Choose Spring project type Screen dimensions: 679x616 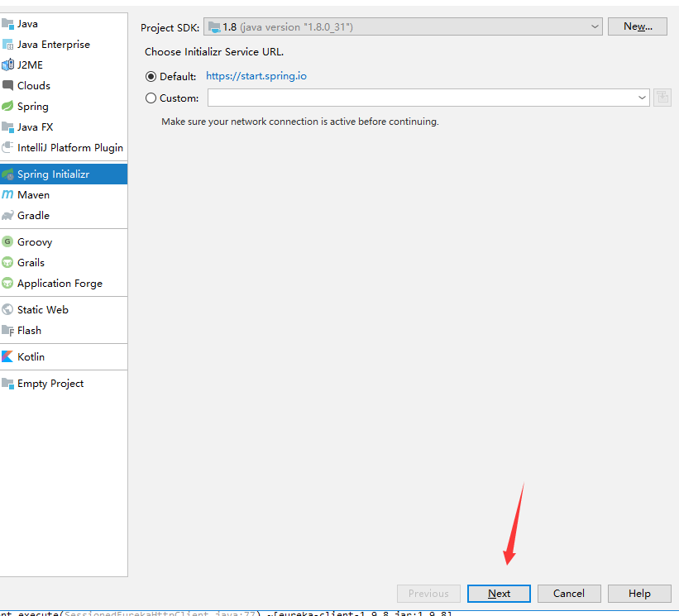pos(64,106)
